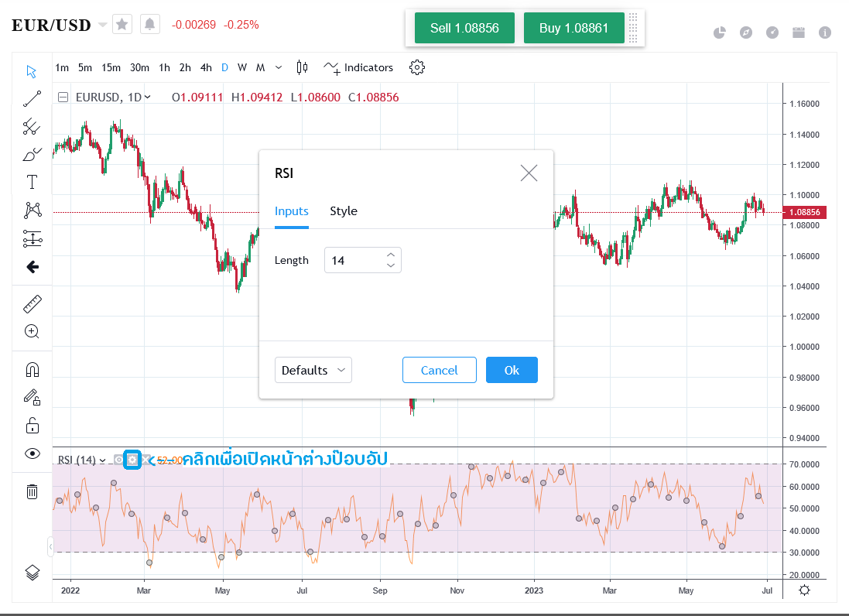
Task: Select the 4h timeframe
Action: point(206,67)
